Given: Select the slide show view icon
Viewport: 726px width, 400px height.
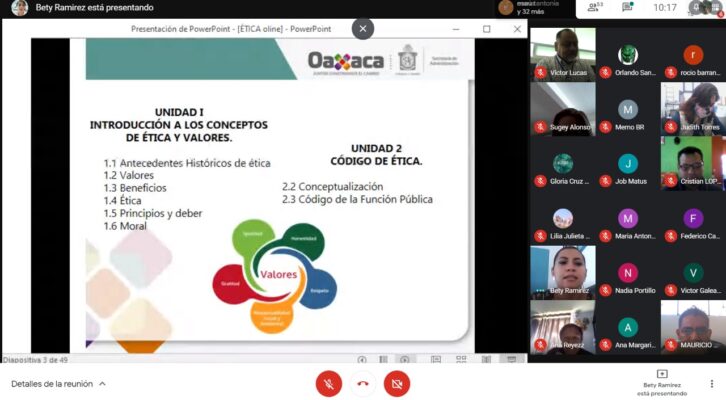Looking at the screenshot, I should pyautogui.click(x=512, y=360).
